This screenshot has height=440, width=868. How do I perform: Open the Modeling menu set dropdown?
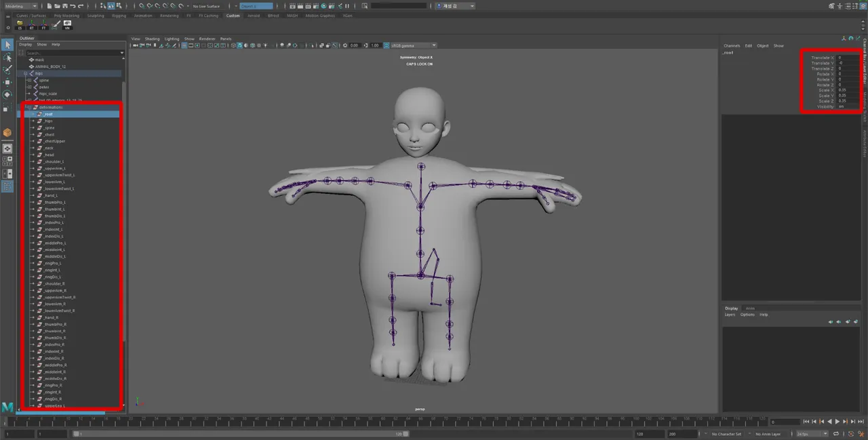tap(17, 5)
